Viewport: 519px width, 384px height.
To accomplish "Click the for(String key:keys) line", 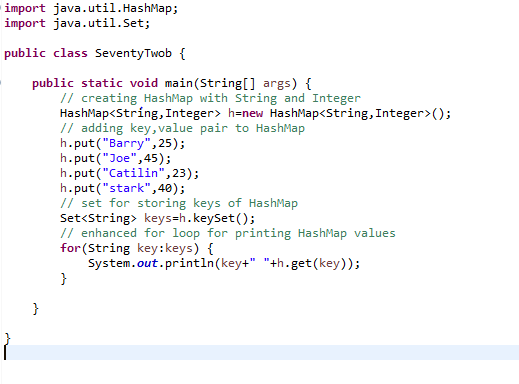I will 136,248.
